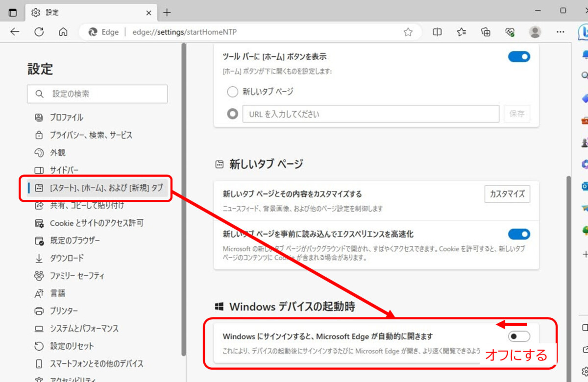Click the Outlook icon in right sidebar

coord(585,186)
